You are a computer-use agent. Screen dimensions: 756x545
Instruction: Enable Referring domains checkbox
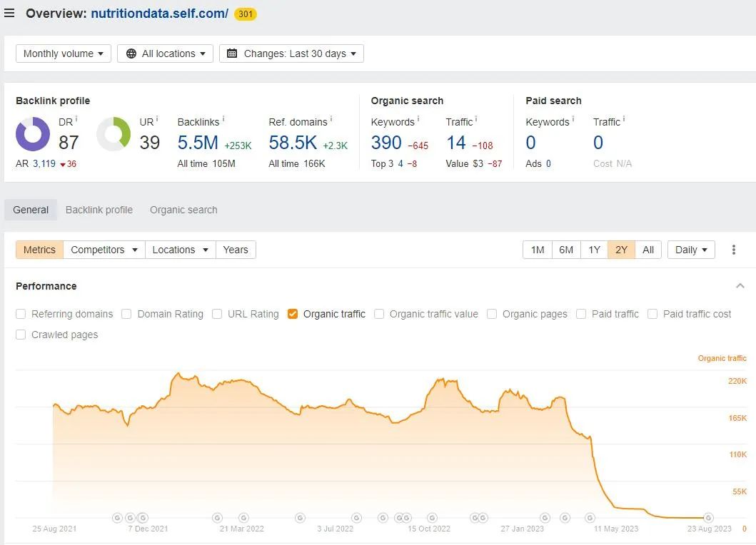[21, 314]
